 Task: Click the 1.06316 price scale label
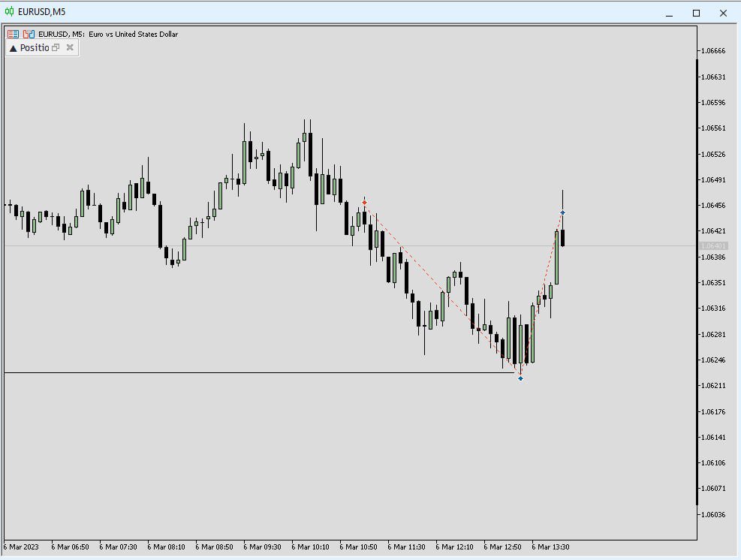pyautogui.click(x=713, y=309)
